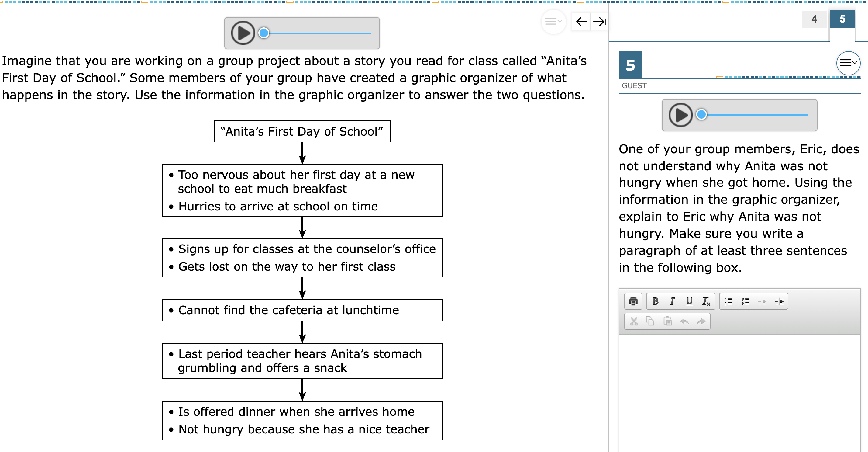
Task: Toggle underline formatting in the editor
Action: tap(689, 301)
